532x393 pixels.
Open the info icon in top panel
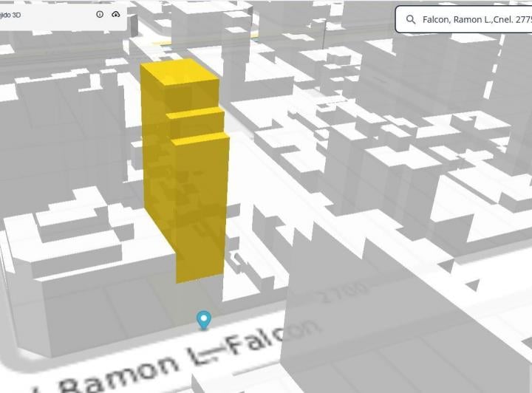point(100,14)
